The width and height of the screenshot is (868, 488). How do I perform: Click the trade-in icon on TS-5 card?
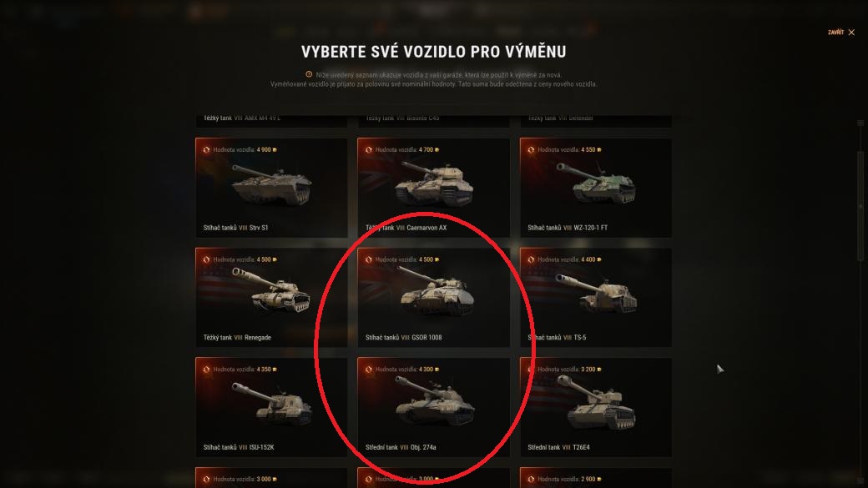pos(530,259)
